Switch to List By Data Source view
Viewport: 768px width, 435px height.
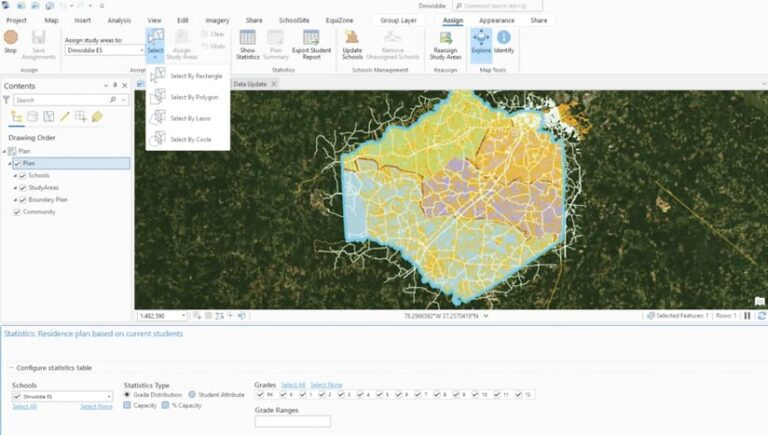32,117
